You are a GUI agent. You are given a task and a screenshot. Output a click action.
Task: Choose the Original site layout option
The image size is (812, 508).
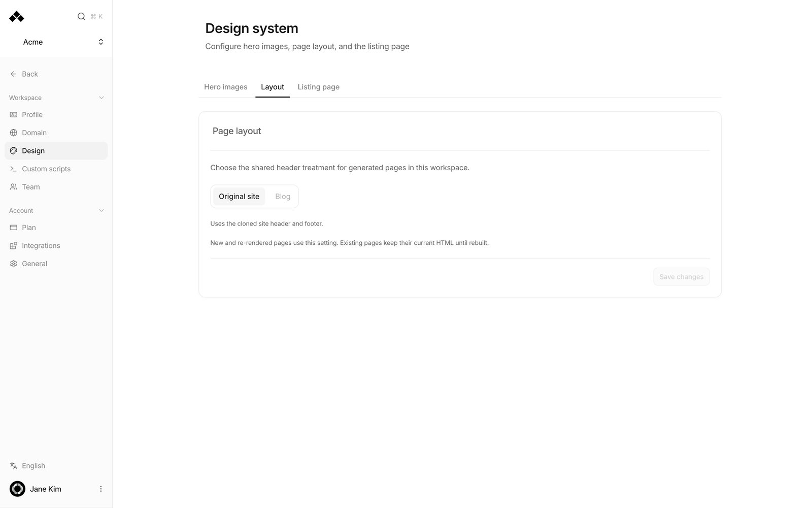click(x=239, y=197)
